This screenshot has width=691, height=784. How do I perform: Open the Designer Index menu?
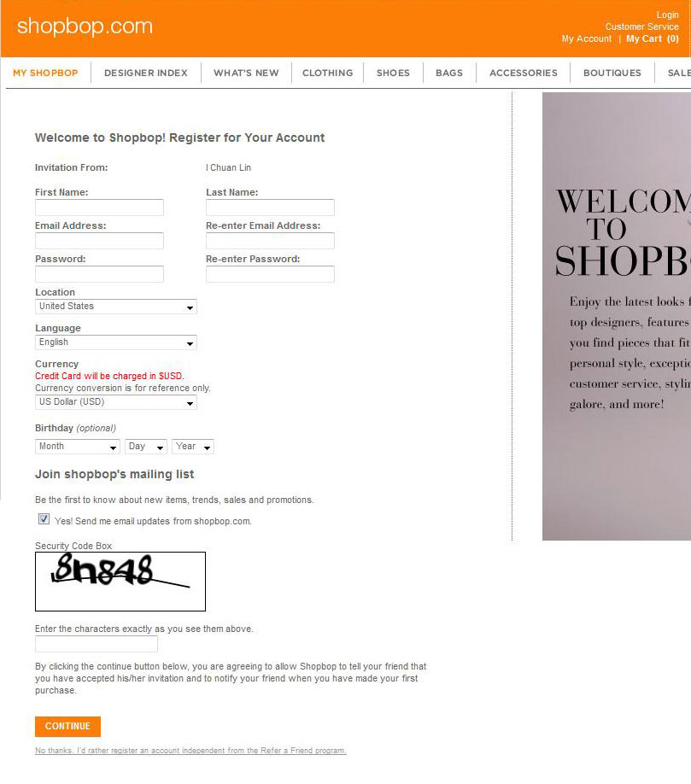(146, 73)
